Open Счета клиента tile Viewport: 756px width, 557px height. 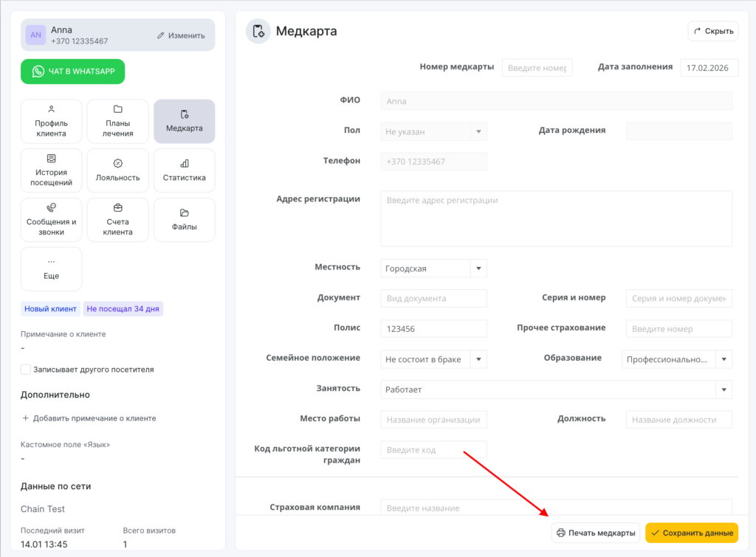117,220
